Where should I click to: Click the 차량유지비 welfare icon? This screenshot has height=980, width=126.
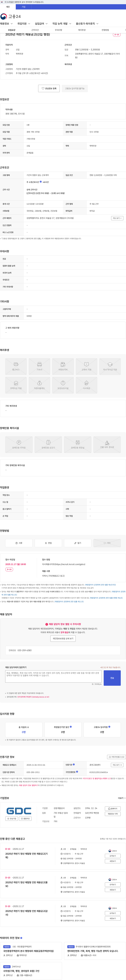point(63,366)
